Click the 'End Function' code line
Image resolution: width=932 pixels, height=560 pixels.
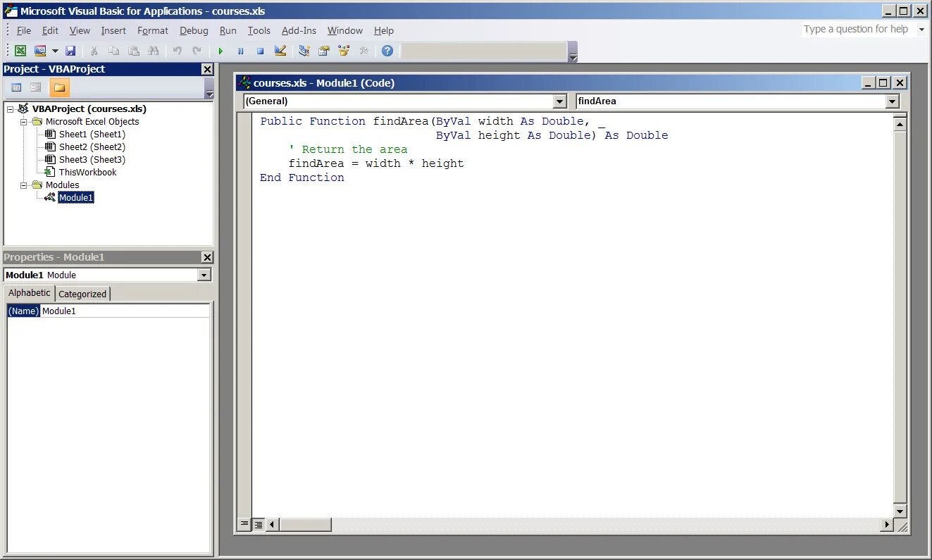point(302,178)
